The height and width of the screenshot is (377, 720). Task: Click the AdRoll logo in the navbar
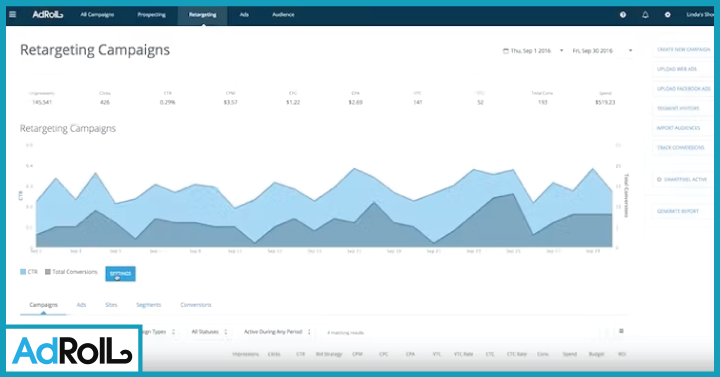(48, 15)
